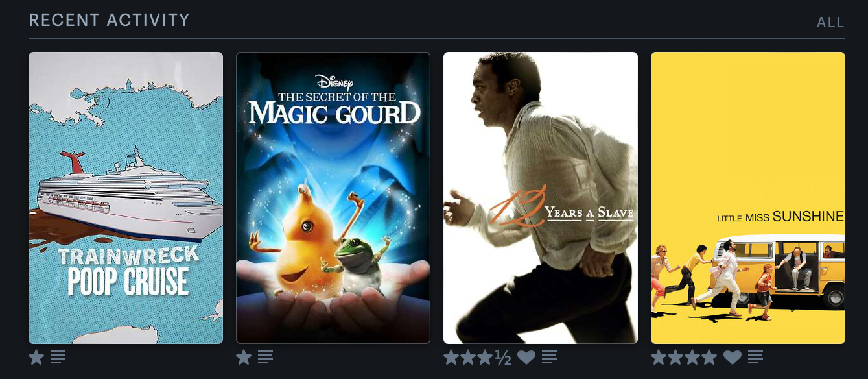This screenshot has height=379, width=868.
Task: Click the single star rating under Trainwreck Poop Cruise
Action: pos(36,357)
